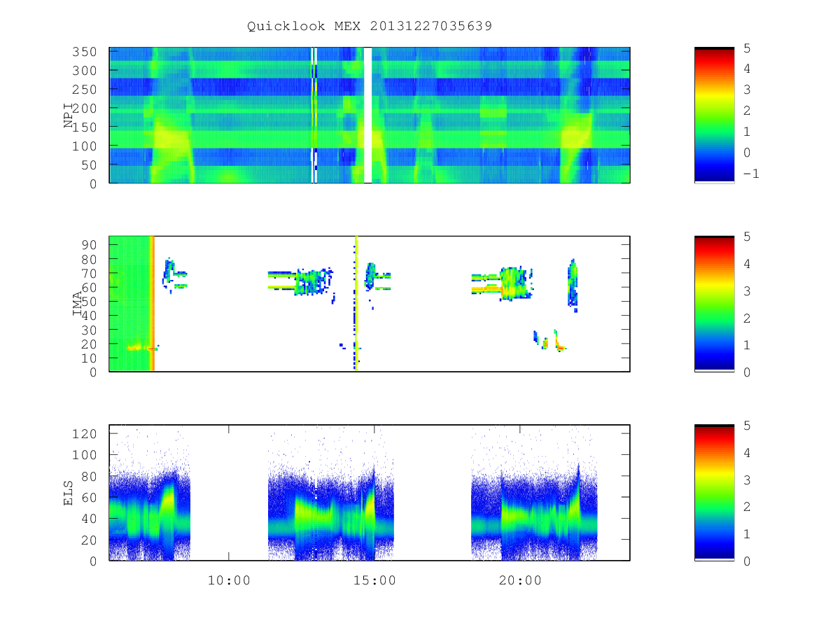Click the thin yellow-green vertical line in IMA panel
Viewport: 840px width, 630px height.
tap(356, 304)
